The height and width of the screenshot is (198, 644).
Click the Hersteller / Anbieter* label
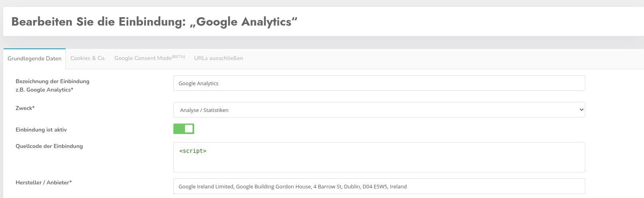44,182
